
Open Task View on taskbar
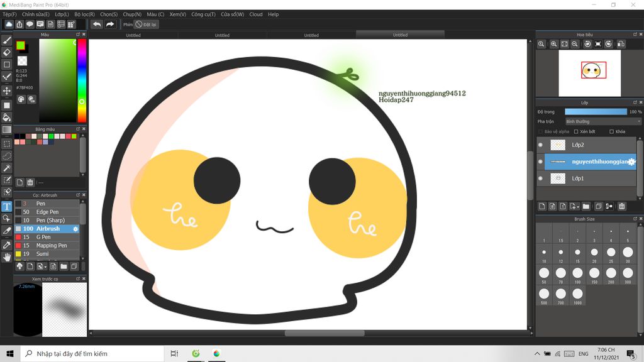click(x=175, y=353)
